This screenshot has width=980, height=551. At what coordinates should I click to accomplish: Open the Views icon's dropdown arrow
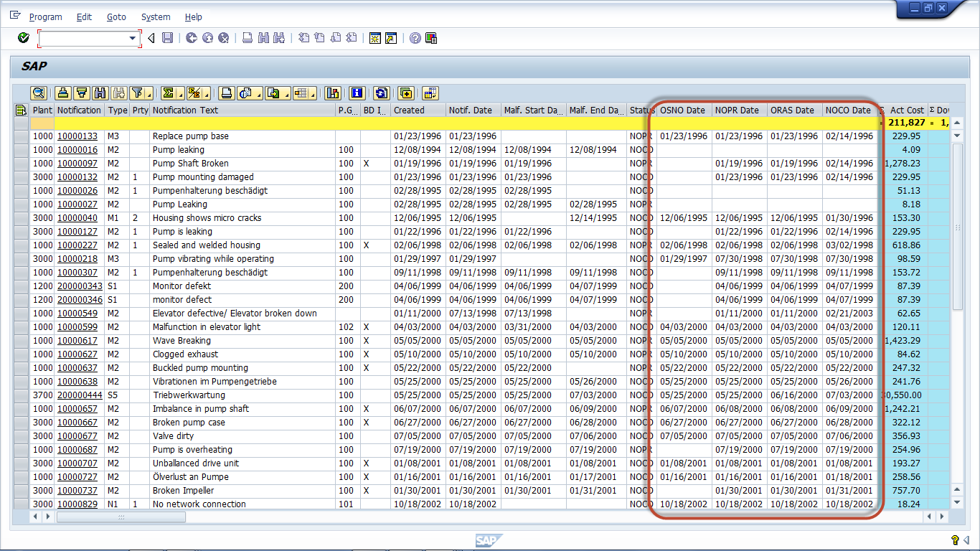coord(258,93)
